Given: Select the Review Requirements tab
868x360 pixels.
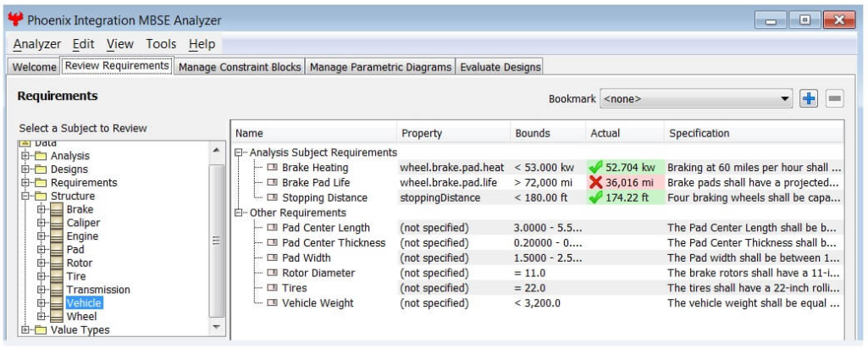Looking at the screenshot, I should tap(117, 66).
